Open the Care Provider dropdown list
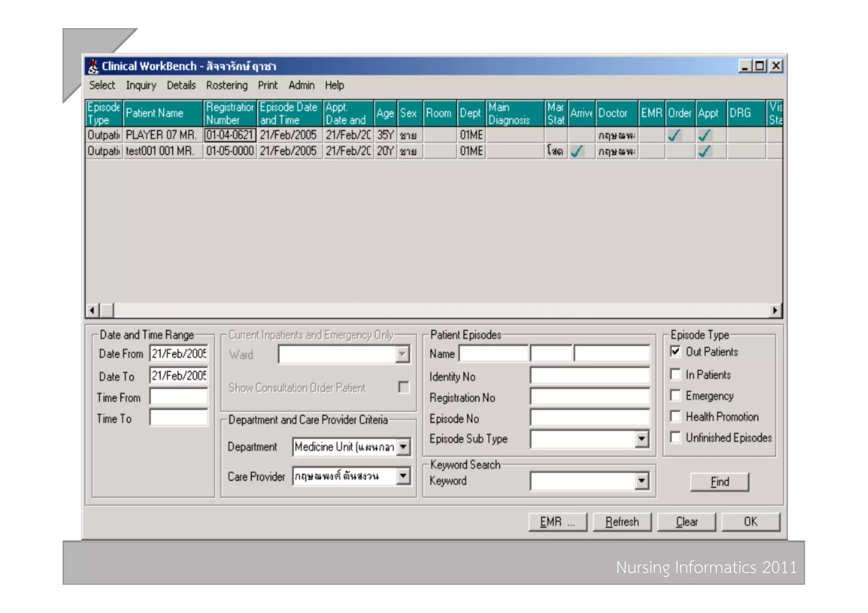The width and height of the screenshot is (868, 613). coord(403,476)
